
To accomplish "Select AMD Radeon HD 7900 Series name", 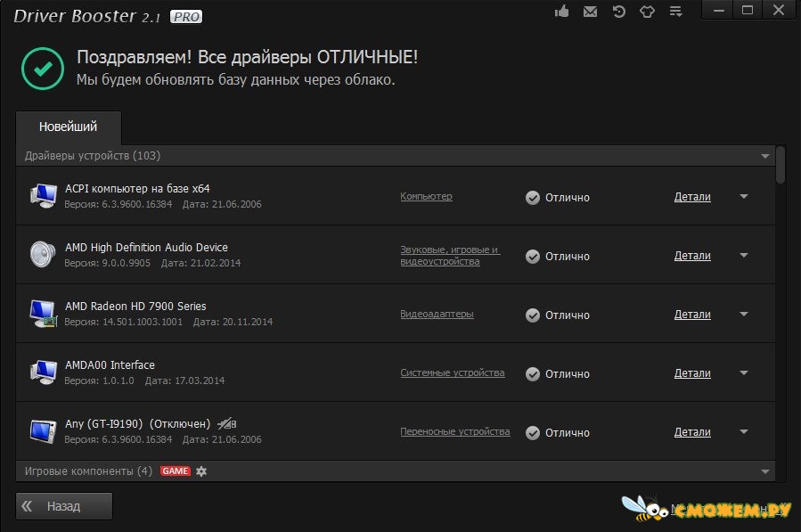I will tap(135, 307).
